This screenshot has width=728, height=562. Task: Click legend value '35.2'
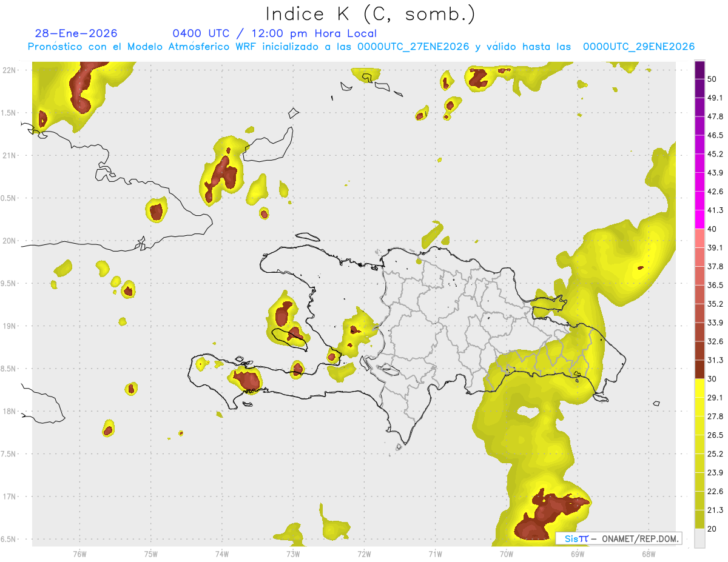click(715, 304)
